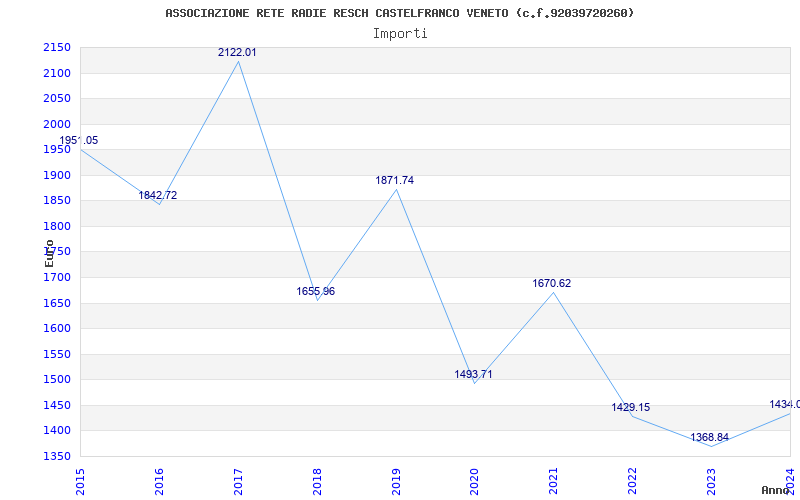This screenshot has height=500, width=800.
Task: Click the 2050 y-axis tick label
Action: [57, 98]
